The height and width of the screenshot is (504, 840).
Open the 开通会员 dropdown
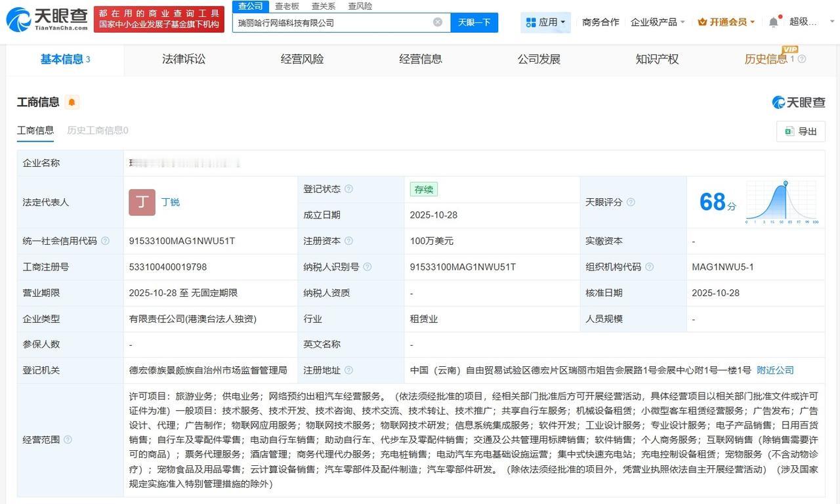tap(726, 22)
